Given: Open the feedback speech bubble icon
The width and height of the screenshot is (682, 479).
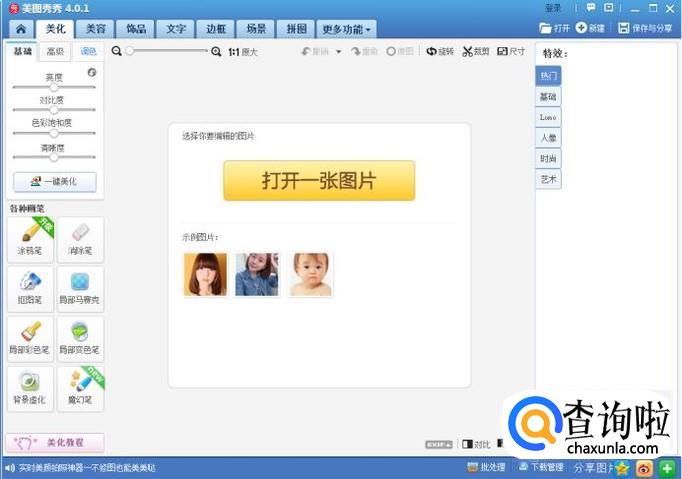Looking at the screenshot, I should pos(591,8).
